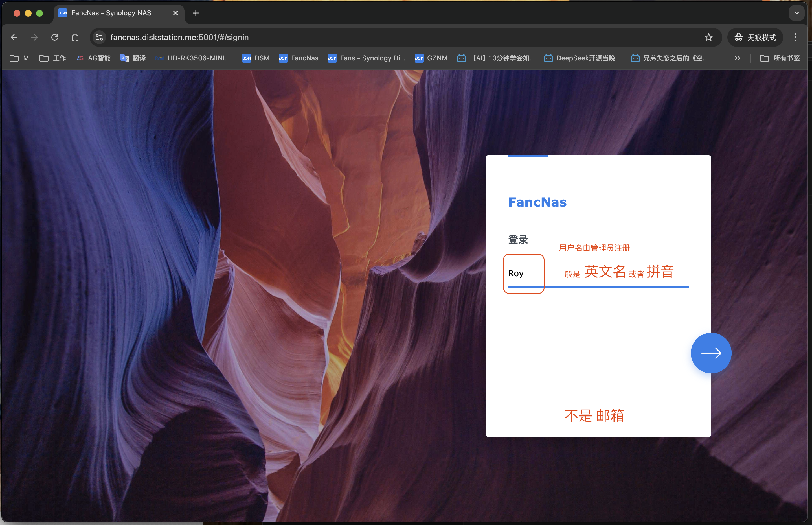The height and width of the screenshot is (525, 812).
Task: Click the browser forward arrow
Action: [34, 37]
